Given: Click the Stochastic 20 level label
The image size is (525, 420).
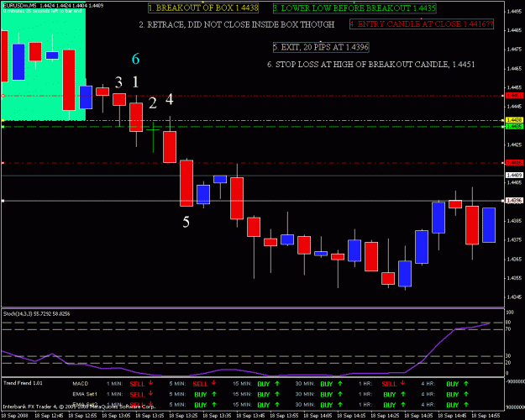Looking at the screenshot, I should (508, 363).
